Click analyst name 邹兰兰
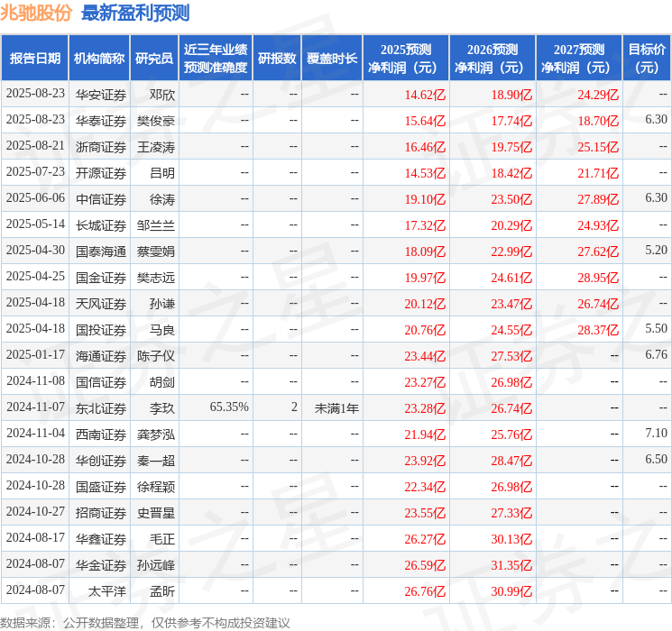Screen dimensions: 672x631 pyautogui.click(x=156, y=225)
